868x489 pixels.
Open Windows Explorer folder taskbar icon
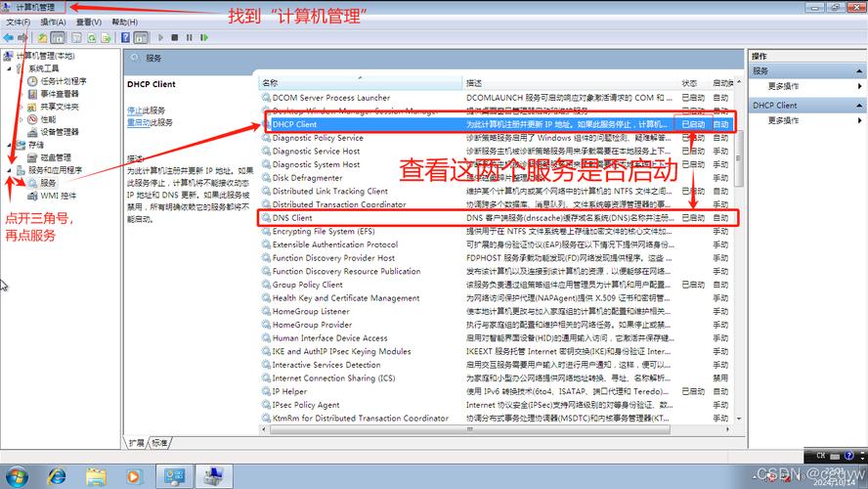(x=96, y=476)
